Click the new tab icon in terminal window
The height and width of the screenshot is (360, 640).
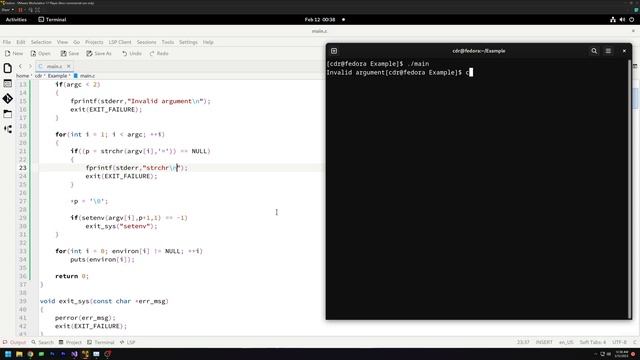tap(334, 51)
